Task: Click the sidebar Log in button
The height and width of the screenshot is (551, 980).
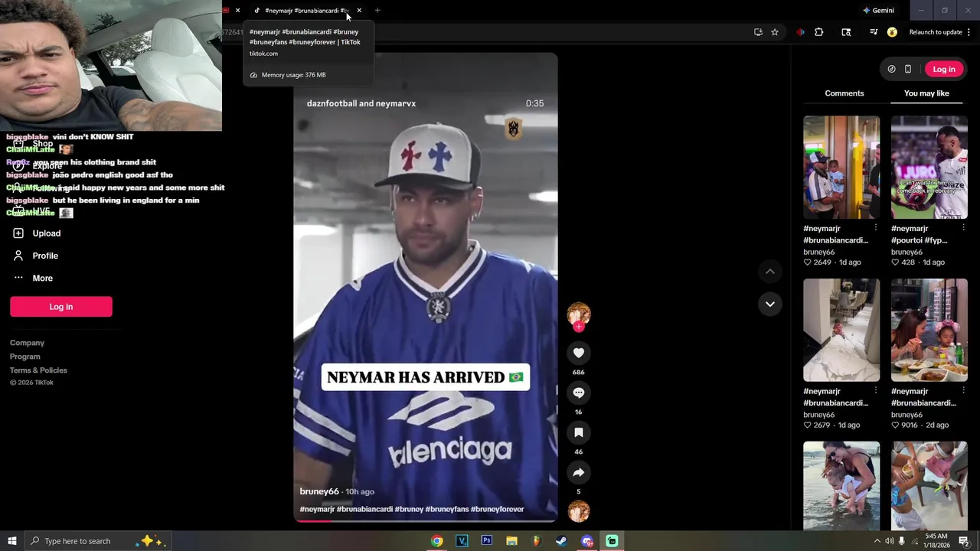Action: 61,307
